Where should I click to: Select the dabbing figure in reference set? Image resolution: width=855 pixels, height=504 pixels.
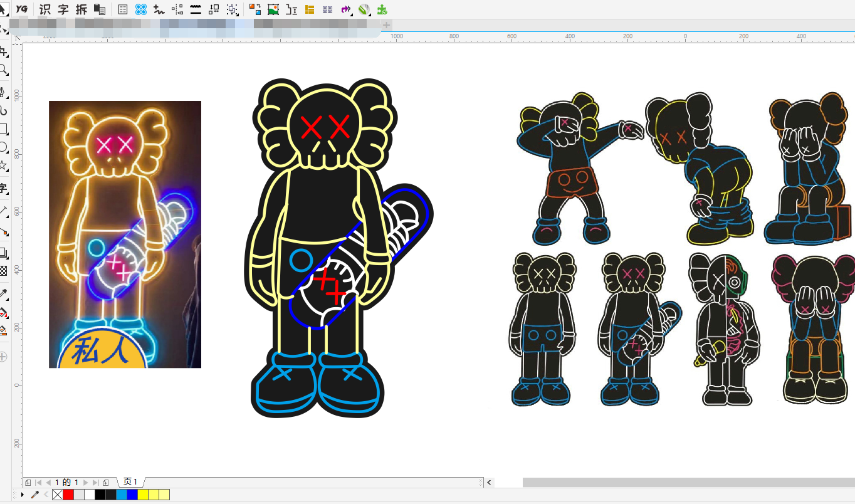pyautogui.click(x=580, y=168)
